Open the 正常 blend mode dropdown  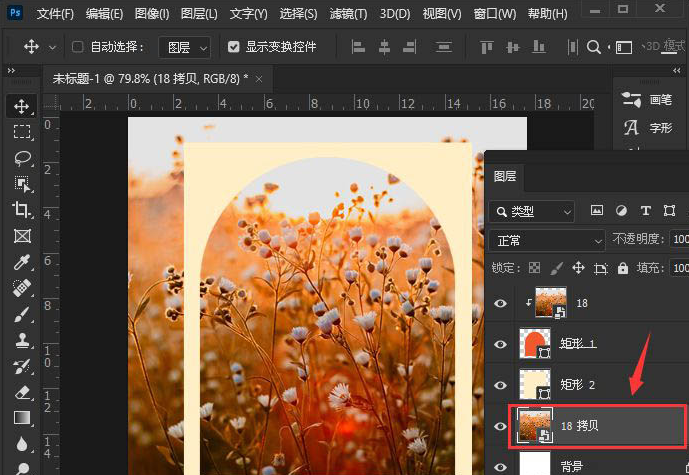(546, 241)
